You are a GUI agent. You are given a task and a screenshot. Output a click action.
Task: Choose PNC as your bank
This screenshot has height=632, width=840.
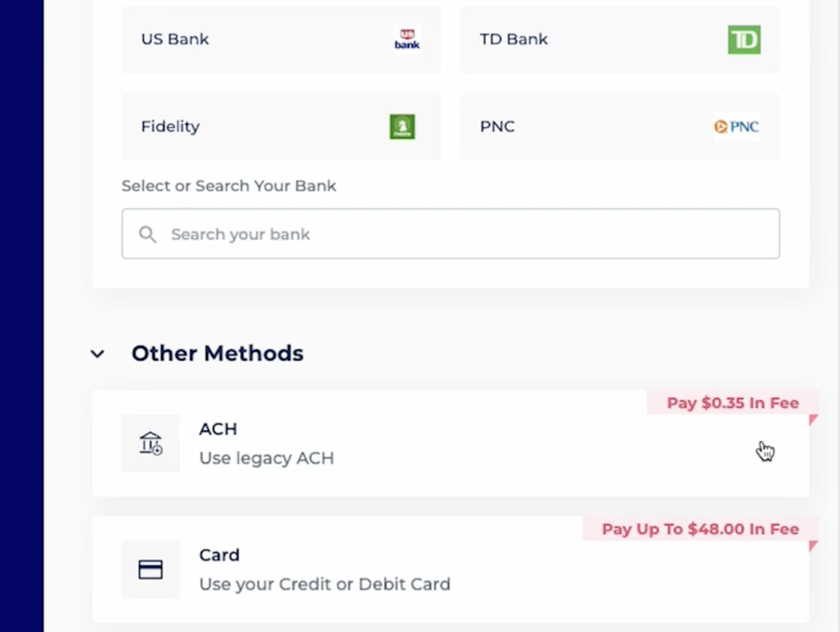coord(619,127)
